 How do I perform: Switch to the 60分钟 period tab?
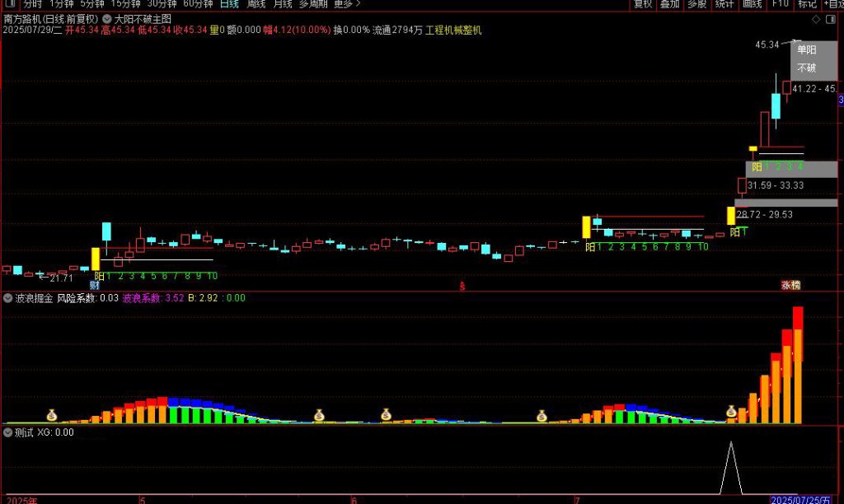click(198, 4)
